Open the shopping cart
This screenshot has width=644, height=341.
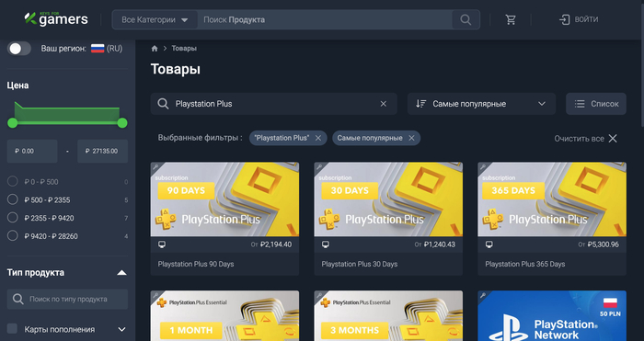511,19
